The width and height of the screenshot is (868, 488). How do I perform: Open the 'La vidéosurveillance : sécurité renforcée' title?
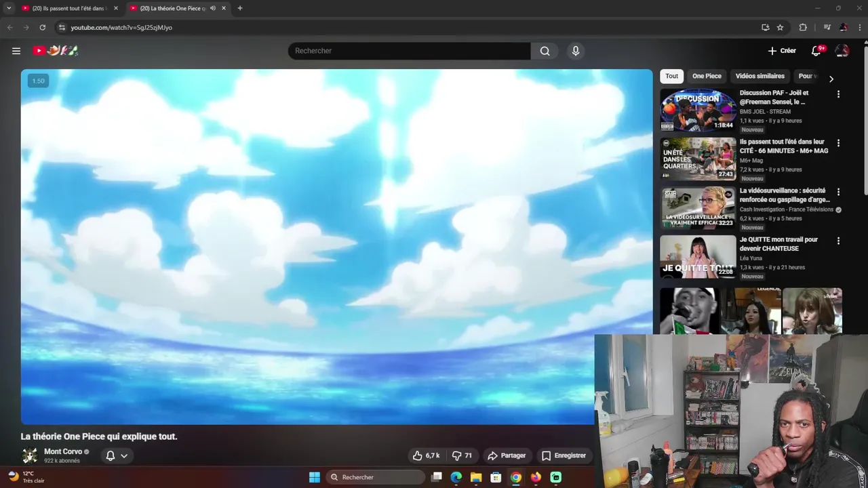785,195
